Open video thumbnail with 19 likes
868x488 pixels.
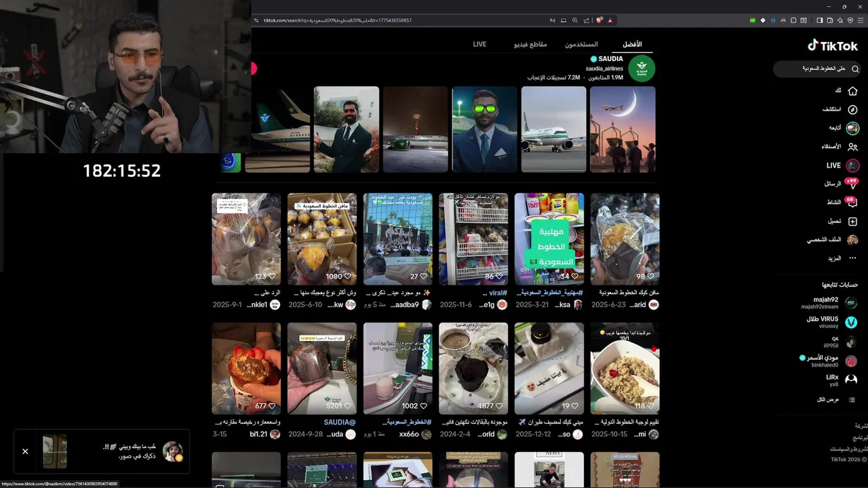tap(549, 368)
